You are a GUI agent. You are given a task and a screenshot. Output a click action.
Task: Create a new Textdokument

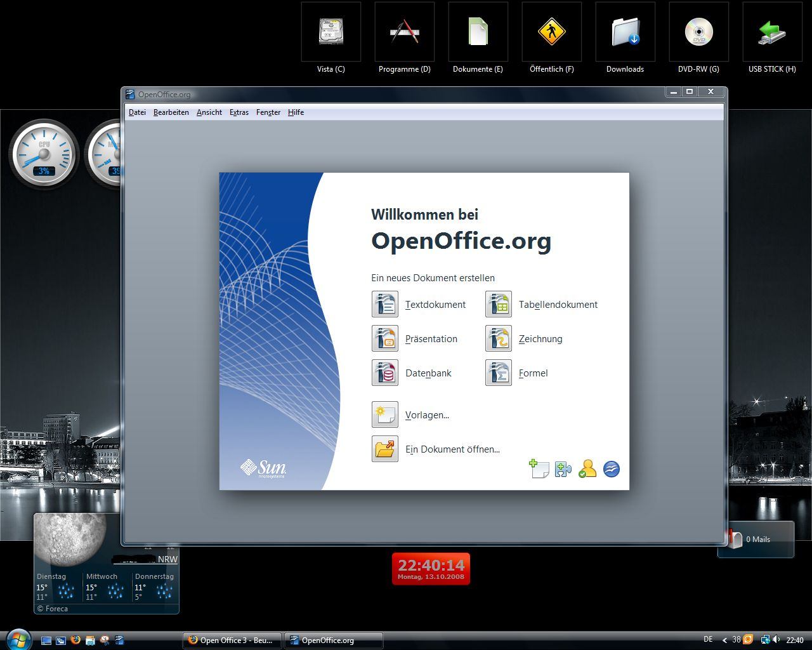(385, 304)
